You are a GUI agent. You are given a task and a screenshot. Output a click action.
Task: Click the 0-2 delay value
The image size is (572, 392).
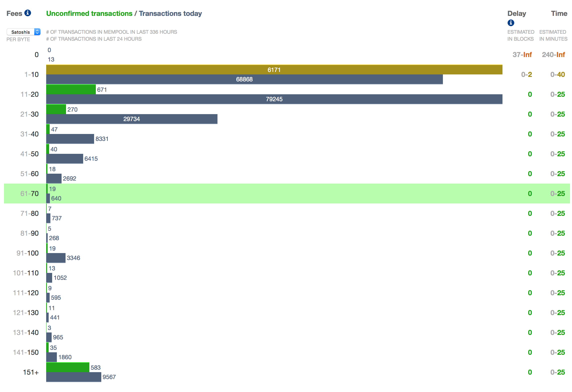pyautogui.click(x=527, y=74)
